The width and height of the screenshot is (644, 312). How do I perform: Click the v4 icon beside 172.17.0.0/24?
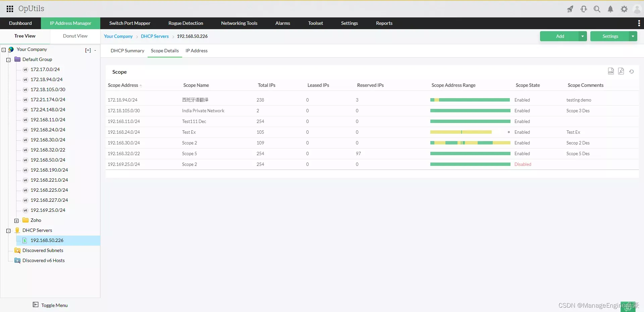[25, 70]
